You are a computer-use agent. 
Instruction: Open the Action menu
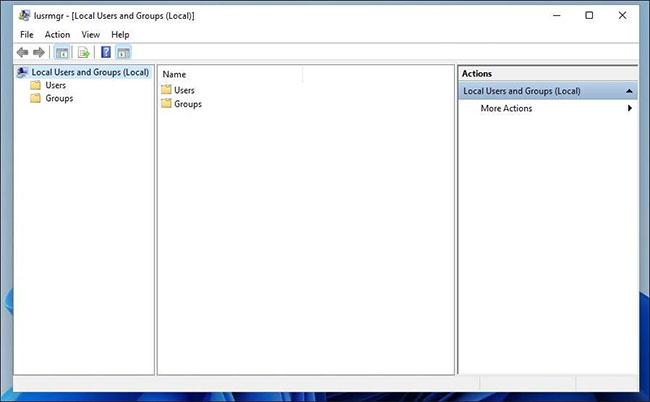57,34
